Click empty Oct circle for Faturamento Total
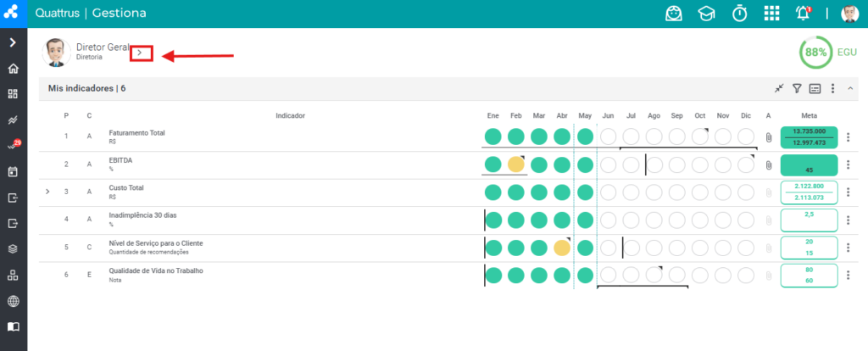Screen dimensions: 868x351 point(700,136)
